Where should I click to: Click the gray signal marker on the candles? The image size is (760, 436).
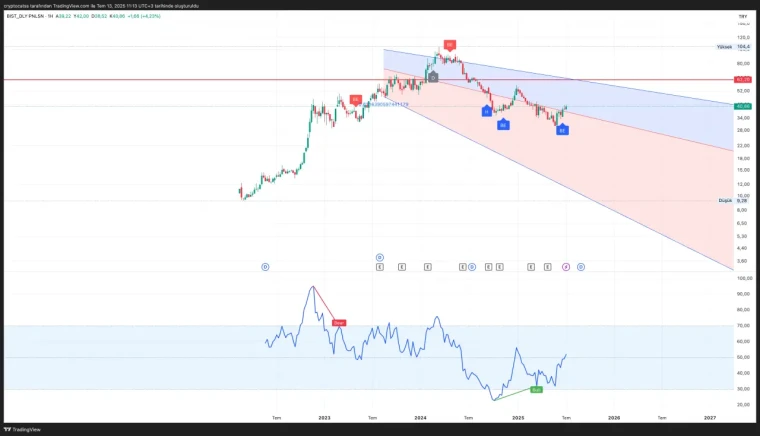click(433, 77)
